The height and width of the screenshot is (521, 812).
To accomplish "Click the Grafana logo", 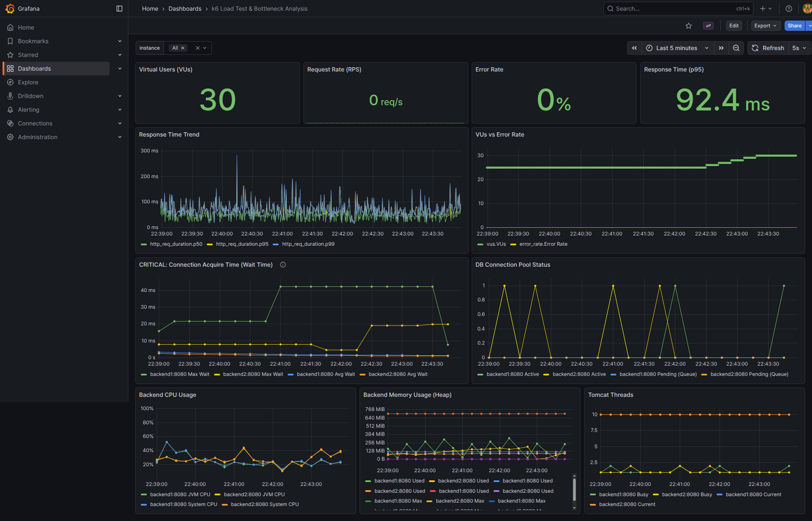I will coord(10,9).
